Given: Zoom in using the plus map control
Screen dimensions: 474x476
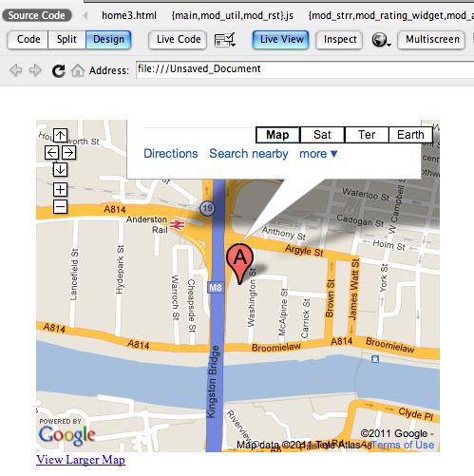Looking at the screenshot, I should pyautogui.click(x=60, y=190).
